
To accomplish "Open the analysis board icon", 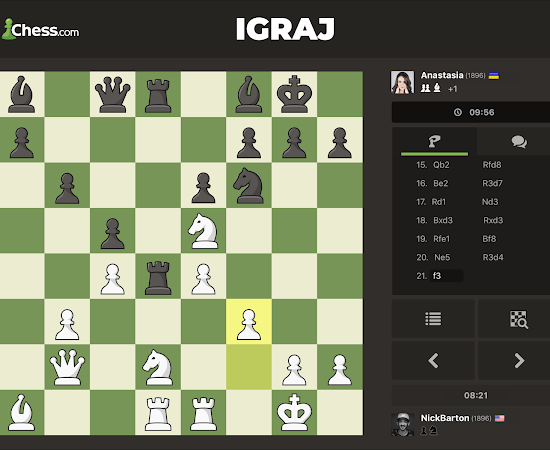I will [519, 319].
